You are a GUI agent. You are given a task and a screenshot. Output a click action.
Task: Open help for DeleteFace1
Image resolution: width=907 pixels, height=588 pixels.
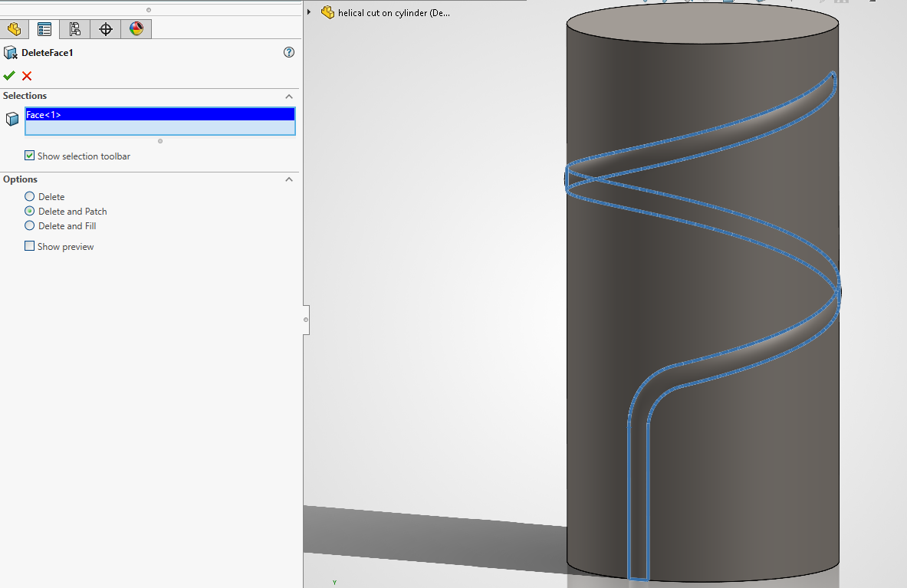click(288, 52)
